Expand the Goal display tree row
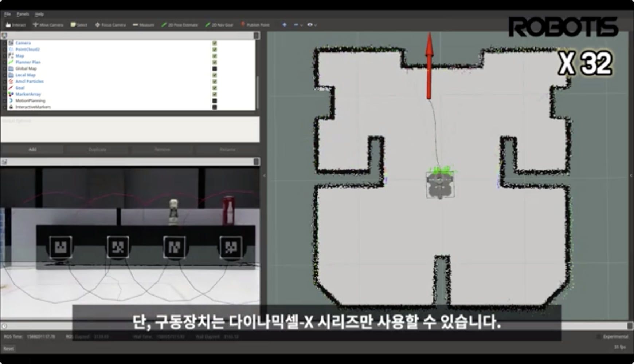The width and height of the screenshot is (634, 364). 5,88
